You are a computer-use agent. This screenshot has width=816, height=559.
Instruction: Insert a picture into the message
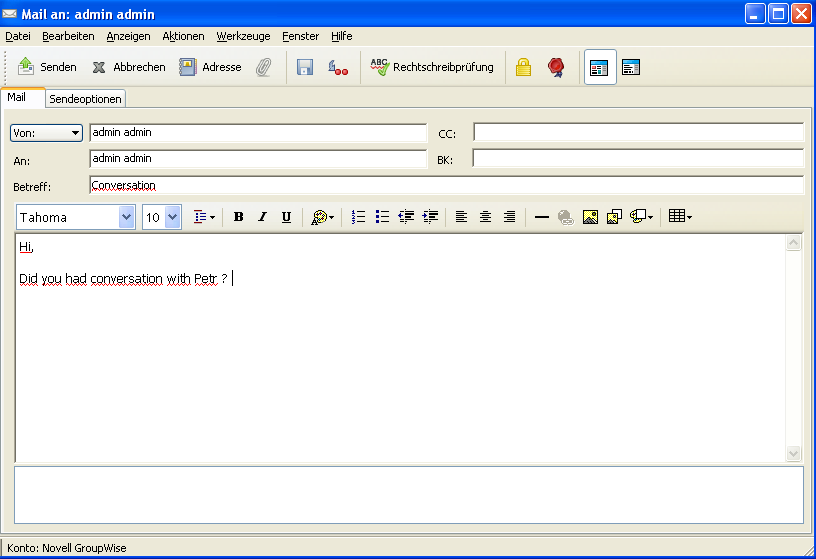(590, 217)
